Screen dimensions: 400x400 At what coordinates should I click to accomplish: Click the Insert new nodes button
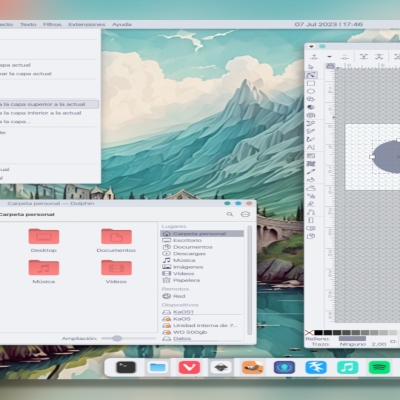(314, 57)
